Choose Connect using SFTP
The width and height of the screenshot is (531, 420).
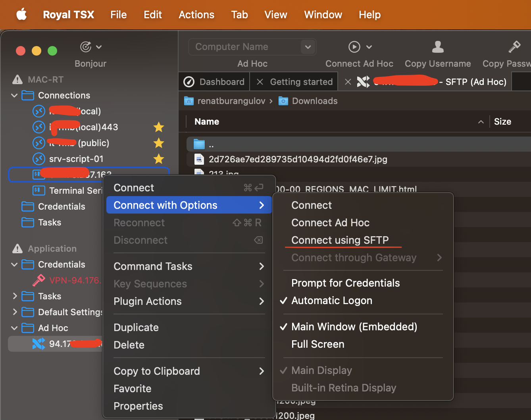click(340, 240)
